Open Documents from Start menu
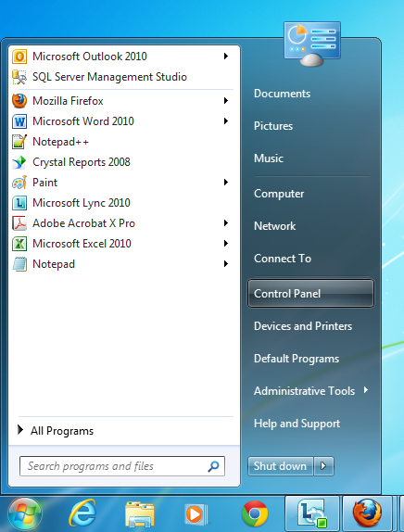The height and width of the screenshot is (532, 404). coord(282,94)
